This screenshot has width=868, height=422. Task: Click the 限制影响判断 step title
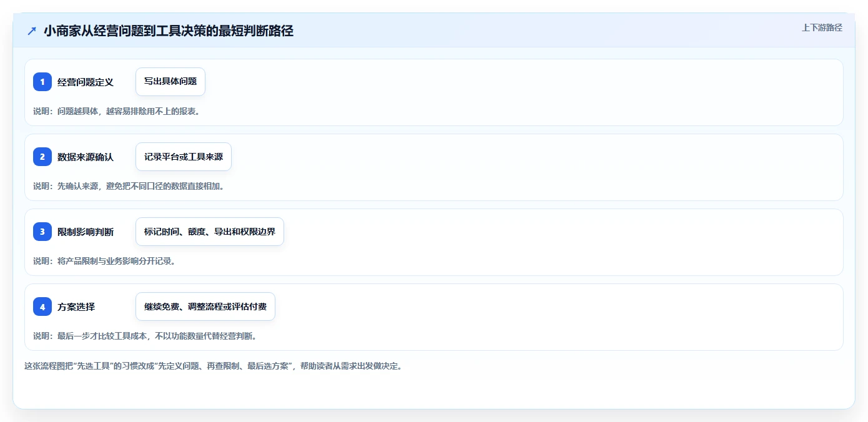coord(86,232)
